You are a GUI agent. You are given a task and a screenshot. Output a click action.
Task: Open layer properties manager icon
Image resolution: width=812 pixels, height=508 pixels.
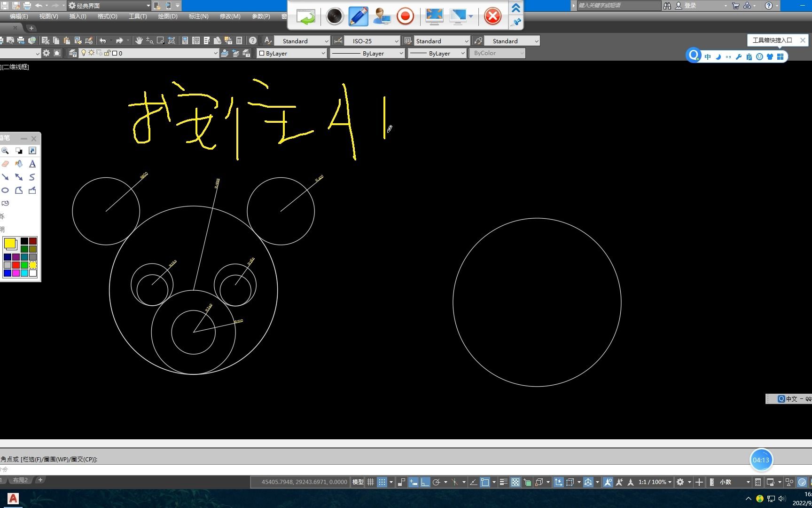click(72, 53)
